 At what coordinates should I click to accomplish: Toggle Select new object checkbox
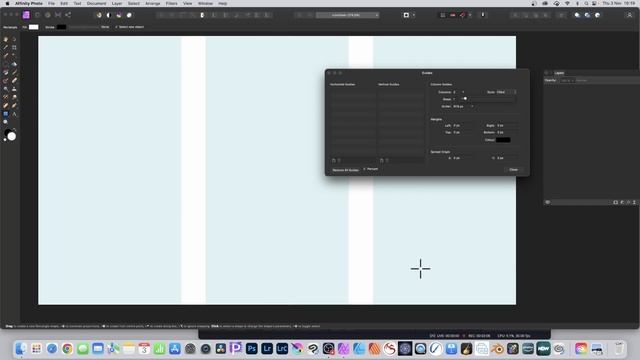pyautogui.click(x=116, y=27)
